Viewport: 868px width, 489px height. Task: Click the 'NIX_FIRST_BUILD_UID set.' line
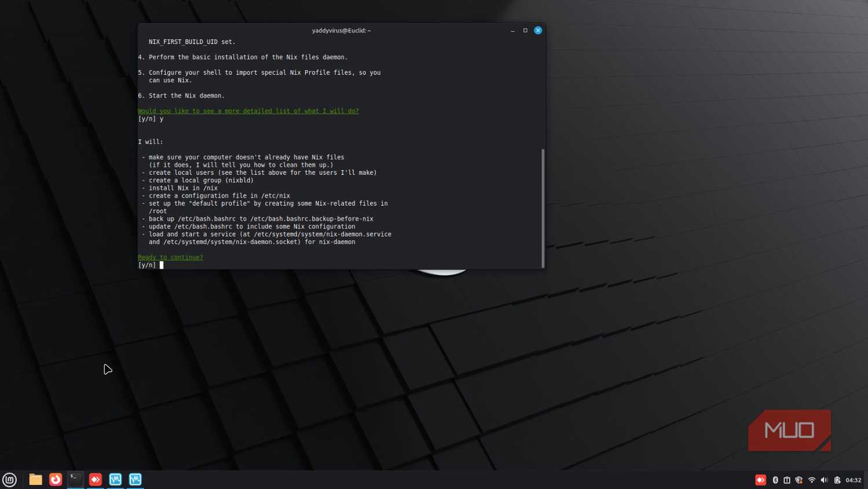coord(192,42)
